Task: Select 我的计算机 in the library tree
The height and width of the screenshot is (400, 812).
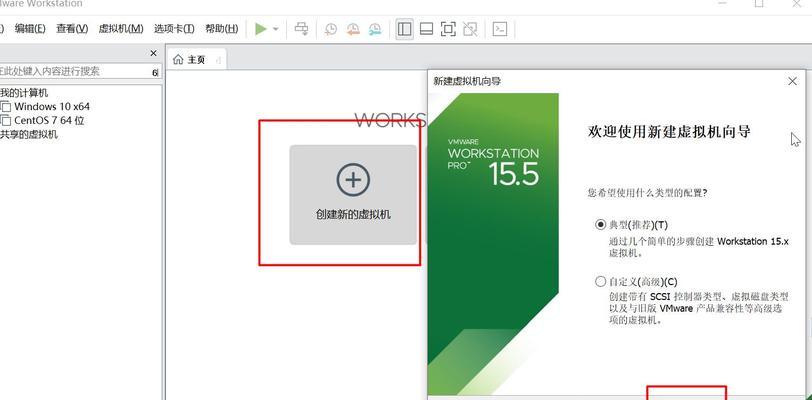Action: [24, 93]
